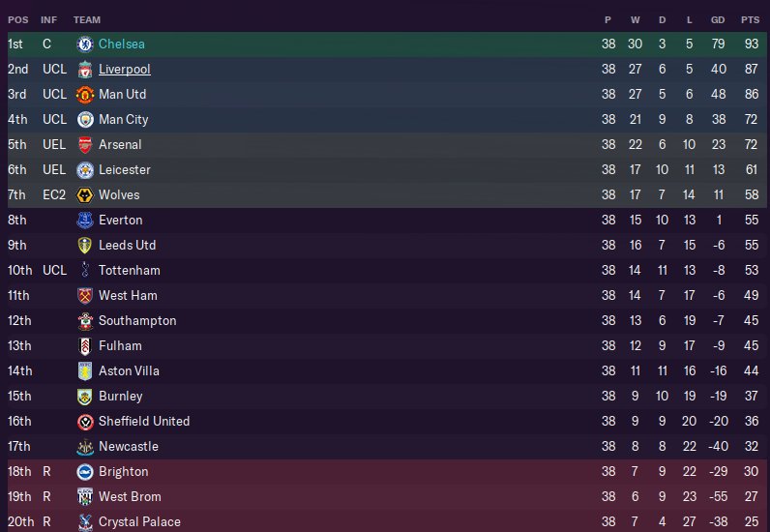Select the Tottenham club crest

(85, 271)
